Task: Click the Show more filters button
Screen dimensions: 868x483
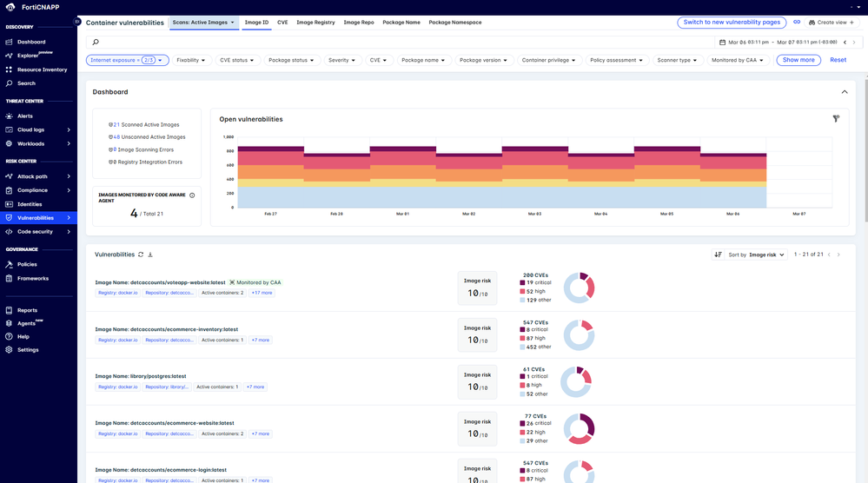Action: pyautogui.click(x=798, y=61)
